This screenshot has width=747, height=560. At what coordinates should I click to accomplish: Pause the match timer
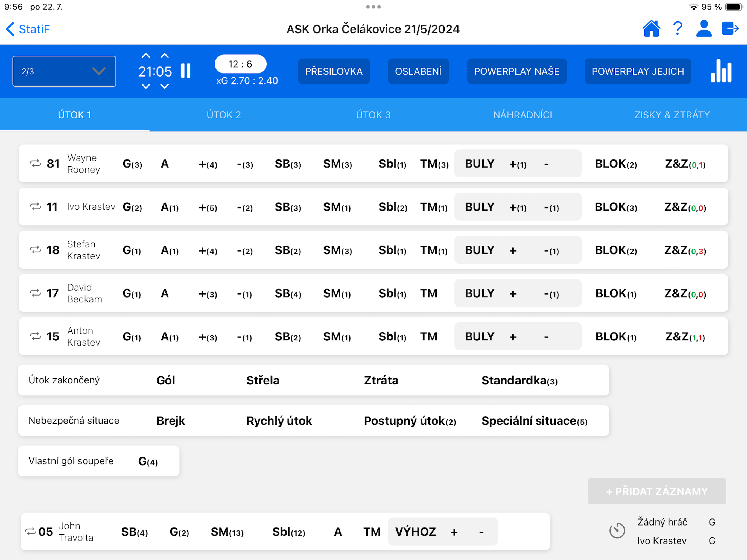click(186, 71)
